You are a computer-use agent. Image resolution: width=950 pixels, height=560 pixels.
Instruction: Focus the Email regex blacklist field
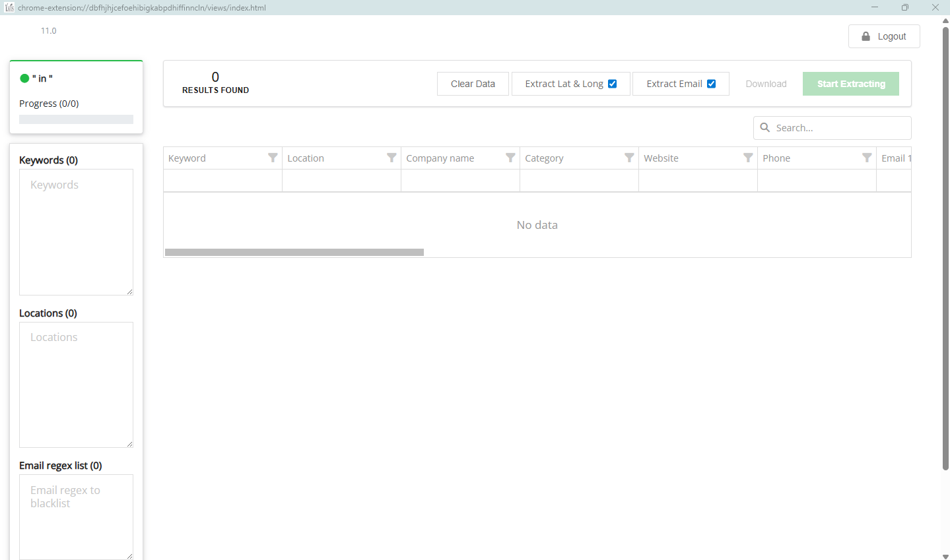point(76,516)
